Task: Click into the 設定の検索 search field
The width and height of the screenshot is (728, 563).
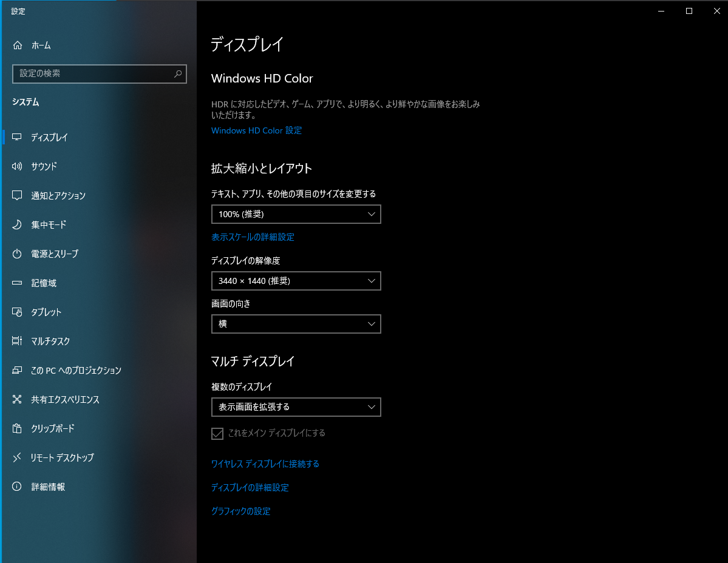Action: tap(91, 73)
